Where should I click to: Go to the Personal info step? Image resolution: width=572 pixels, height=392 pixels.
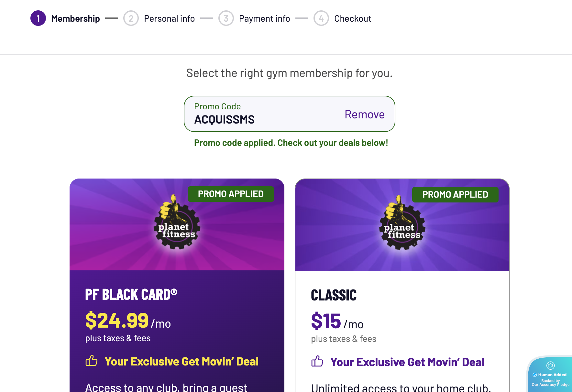tap(169, 19)
